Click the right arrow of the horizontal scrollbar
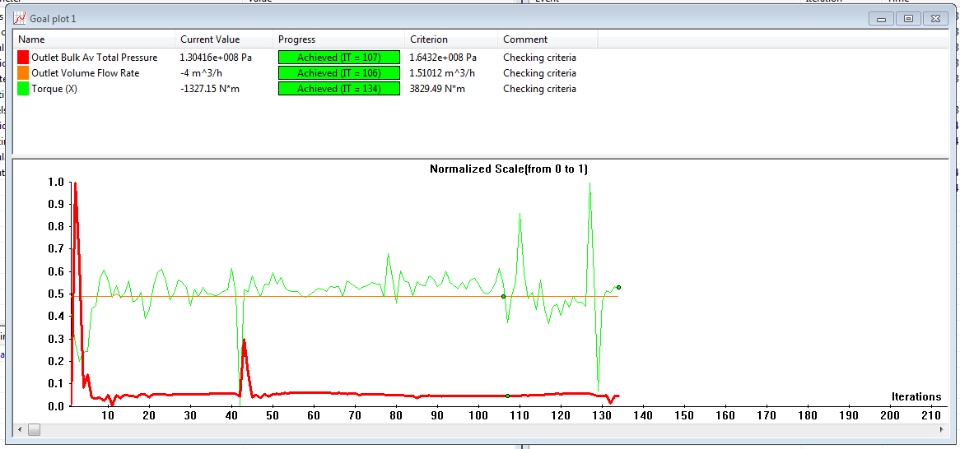Viewport: 960px width, 449px height. point(940,430)
